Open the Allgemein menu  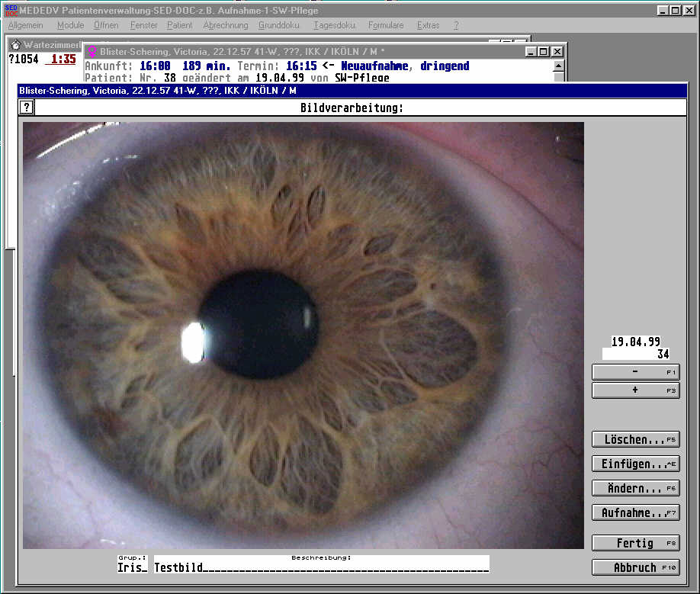click(26, 25)
